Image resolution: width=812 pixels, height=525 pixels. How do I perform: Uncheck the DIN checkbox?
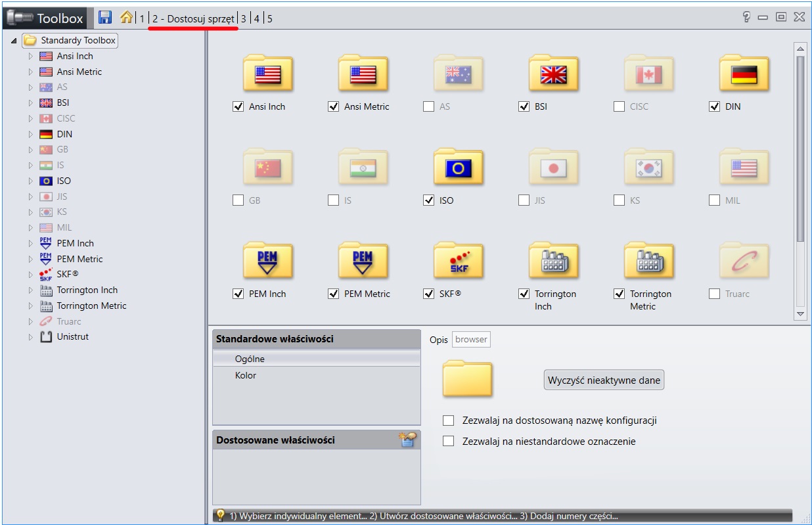click(715, 106)
